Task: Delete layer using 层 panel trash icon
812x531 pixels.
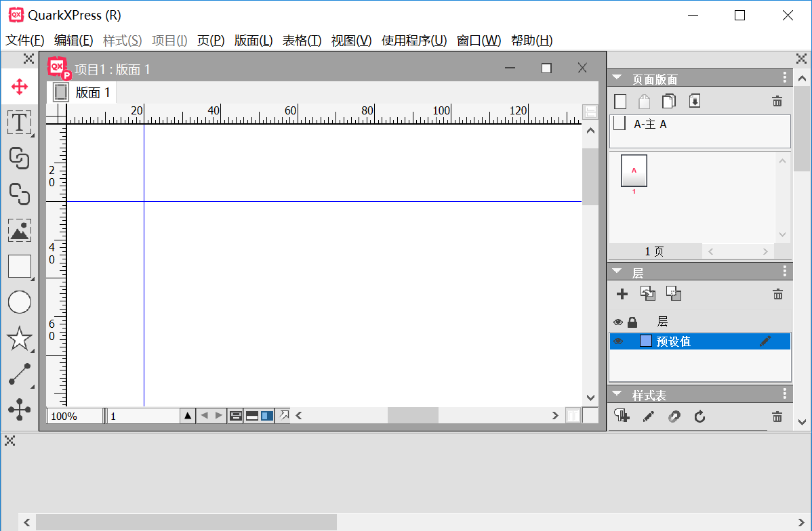Action: coord(777,295)
